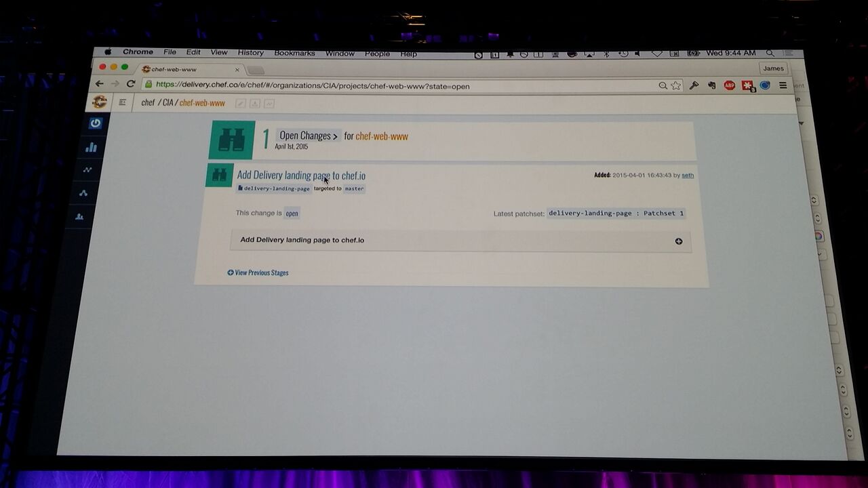Click the chef breadcrumb link
The image size is (868, 488).
(x=148, y=102)
